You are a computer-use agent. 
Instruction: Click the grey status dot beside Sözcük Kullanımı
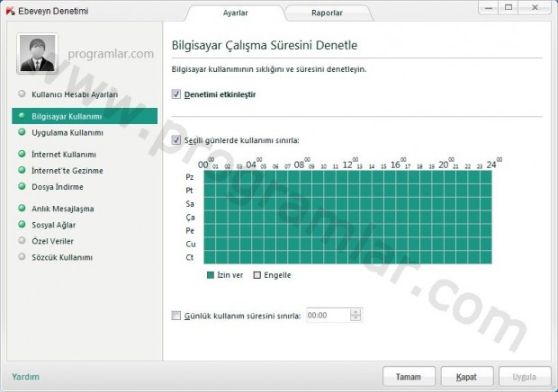(22, 256)
